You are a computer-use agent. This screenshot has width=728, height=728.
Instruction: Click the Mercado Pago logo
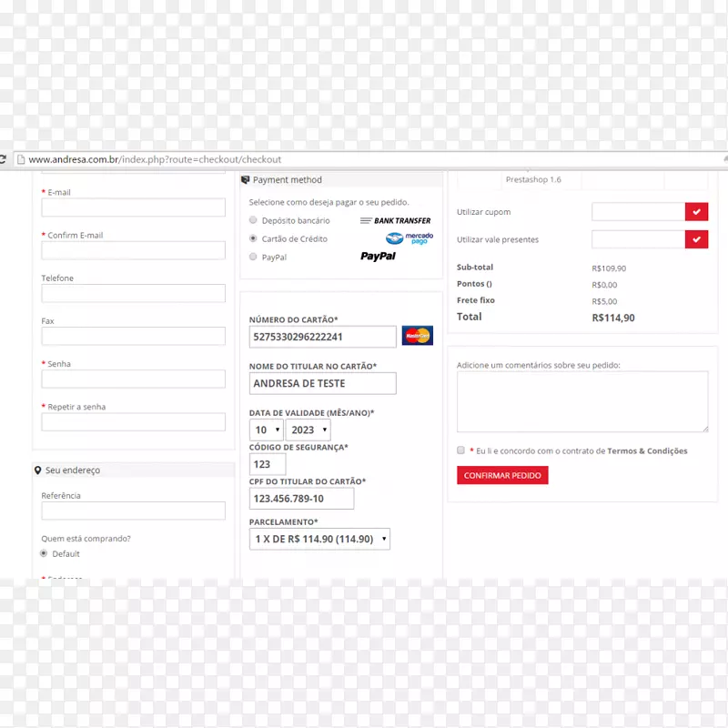point(409,238)
